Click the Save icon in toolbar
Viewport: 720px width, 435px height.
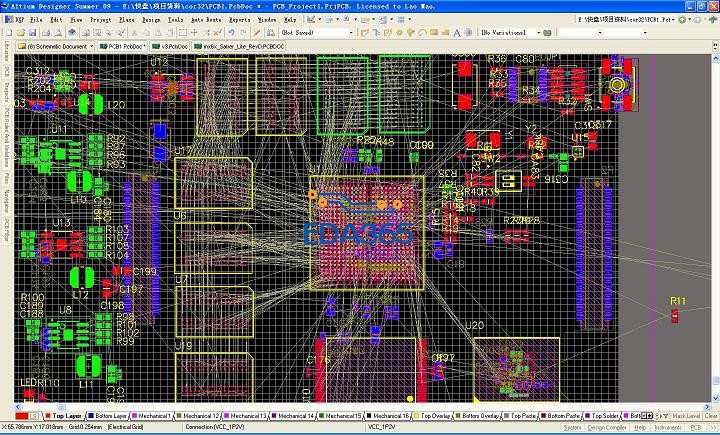pos(30,32)
